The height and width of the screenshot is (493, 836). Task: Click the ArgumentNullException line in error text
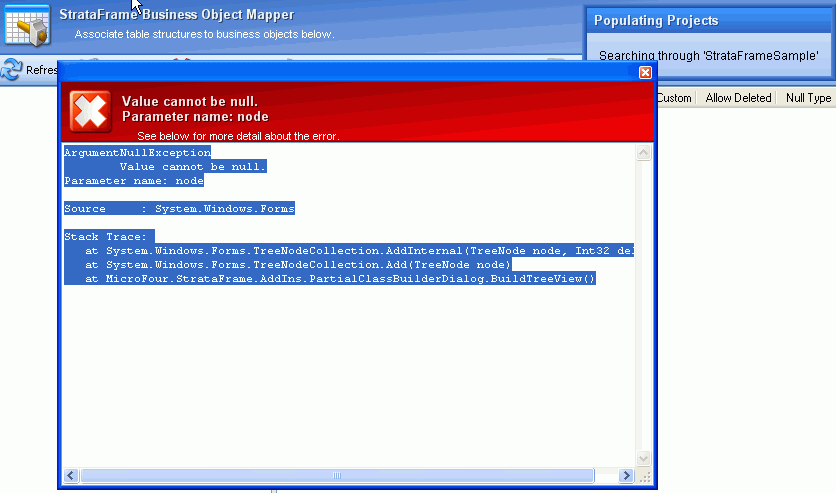coord(137,152)
